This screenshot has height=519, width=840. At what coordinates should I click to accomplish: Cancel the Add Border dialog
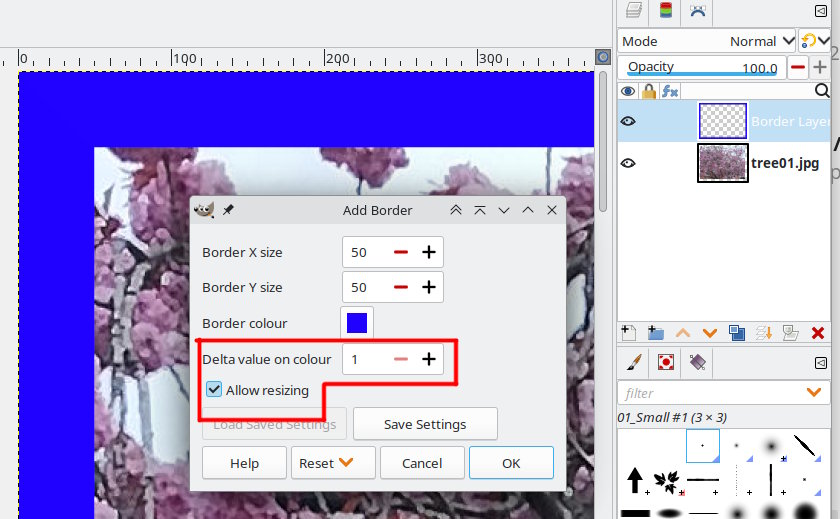pos(422,463)
